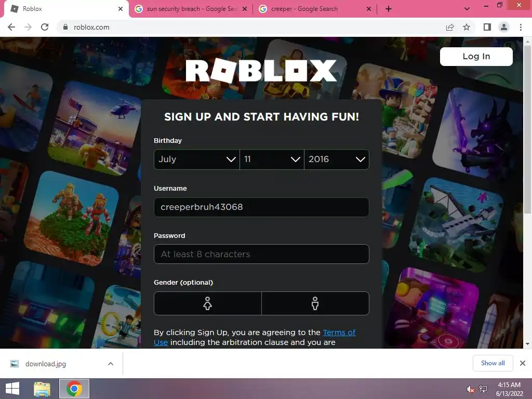This screenshot has height=399, width=532.
Task: Close the creeper Google Search tab
Action: click(369, 9)
